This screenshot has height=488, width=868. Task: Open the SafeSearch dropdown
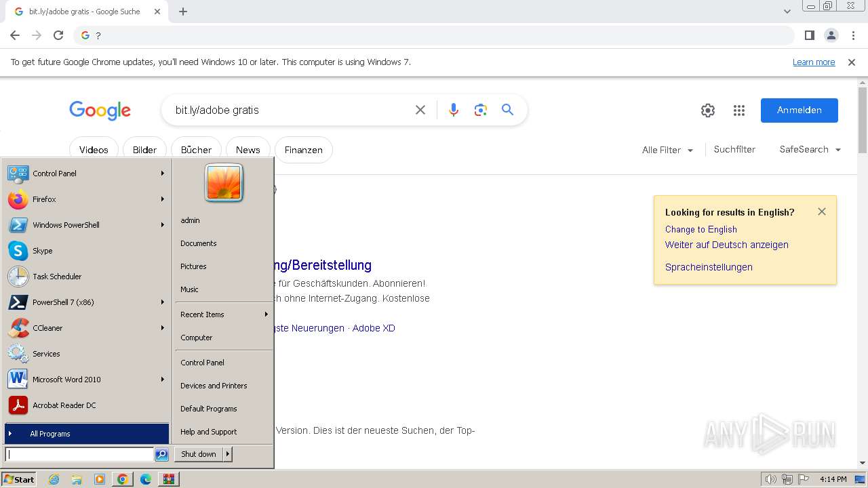(810, 150)
